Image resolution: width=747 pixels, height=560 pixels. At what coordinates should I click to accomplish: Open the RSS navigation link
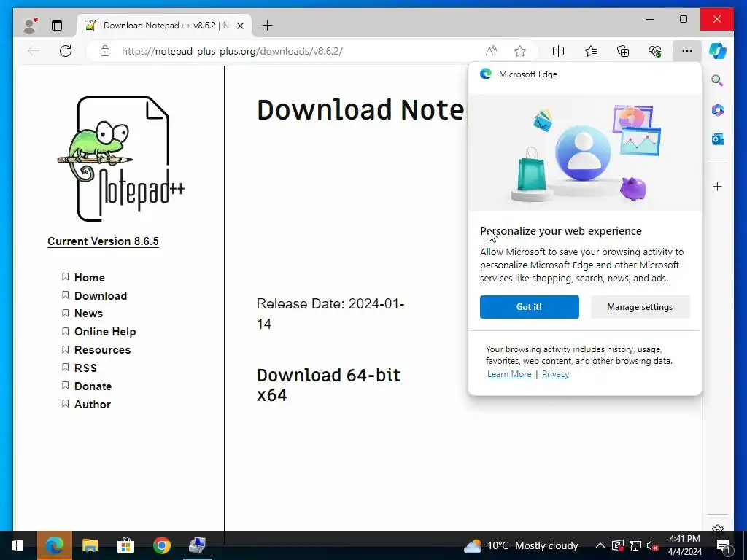(85, 368)
